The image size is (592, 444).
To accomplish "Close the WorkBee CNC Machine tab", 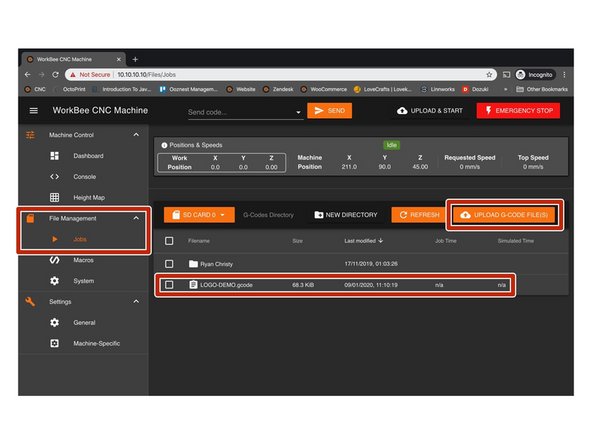I will tap(119, 59).
